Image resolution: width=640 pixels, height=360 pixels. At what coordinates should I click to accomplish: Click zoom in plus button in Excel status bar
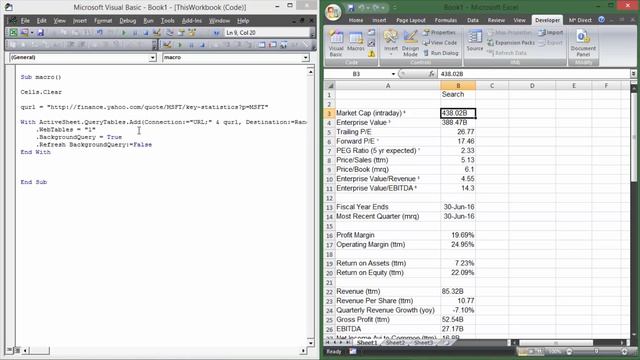pyautogui.click(x=624, y=351)
